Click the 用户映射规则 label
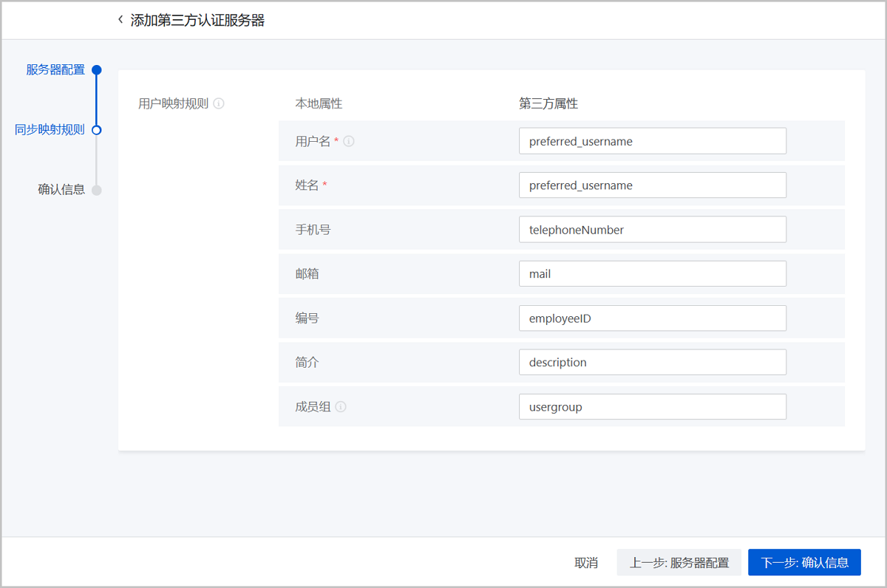The width and height of the screenshot is (887, 588). tap(174, 104)
